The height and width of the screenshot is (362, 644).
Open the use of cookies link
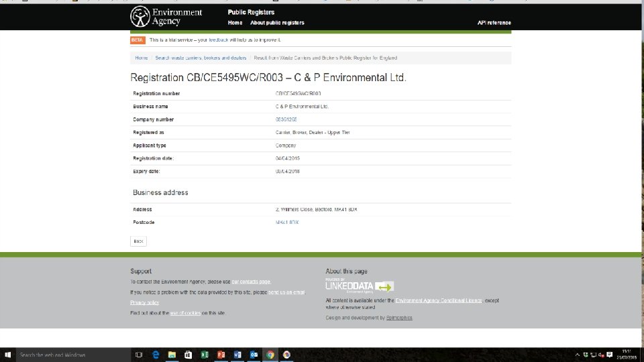[185, 313]
